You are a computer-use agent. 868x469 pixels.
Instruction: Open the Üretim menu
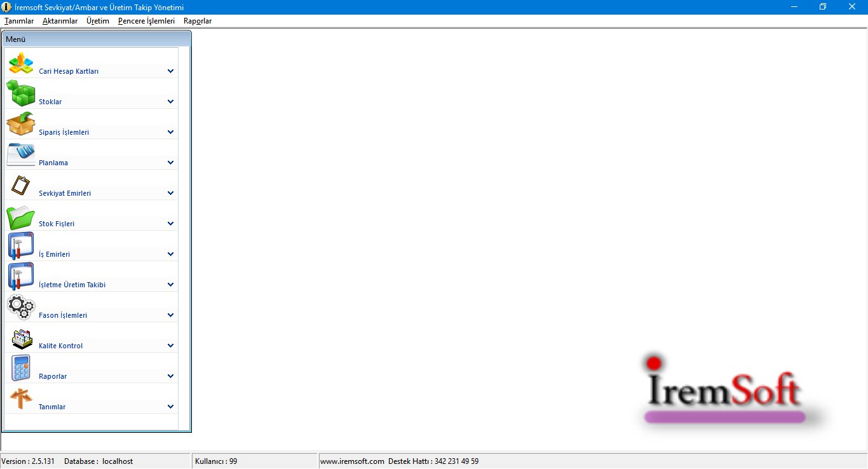(98, 21)
